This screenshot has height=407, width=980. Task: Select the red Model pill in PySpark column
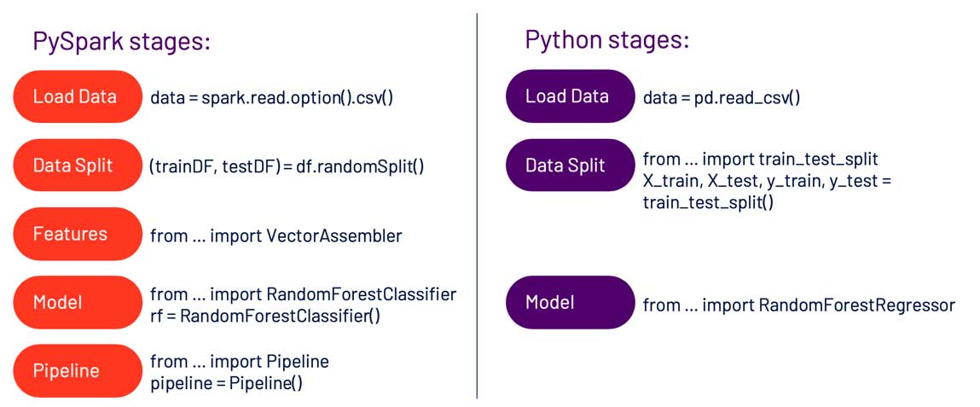[75, 302]
